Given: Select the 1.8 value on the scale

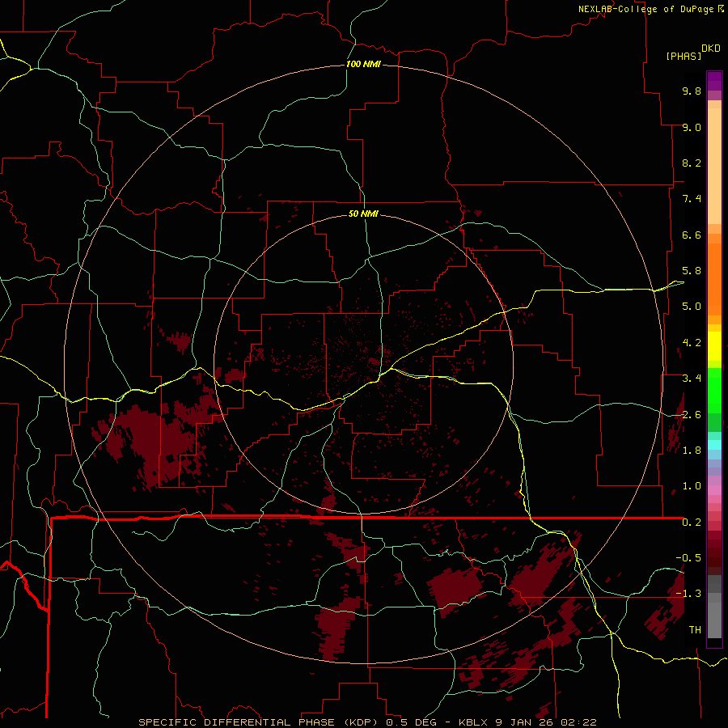Looking at the screenshot, I should click(x=692, y=451).
